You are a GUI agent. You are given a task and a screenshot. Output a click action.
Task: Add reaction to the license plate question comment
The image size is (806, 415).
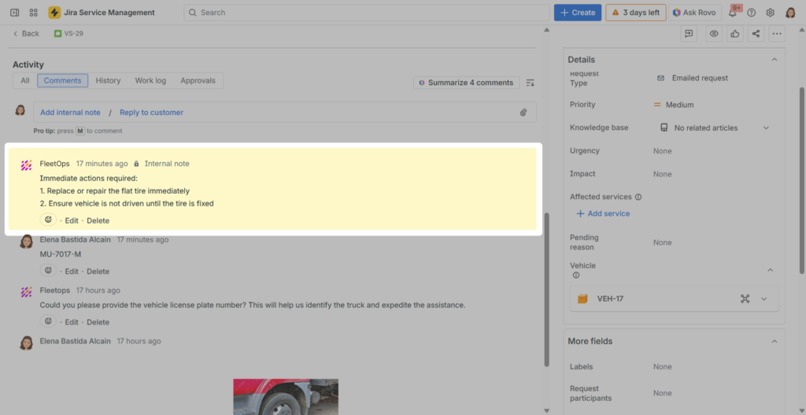[x=48, y=321]
